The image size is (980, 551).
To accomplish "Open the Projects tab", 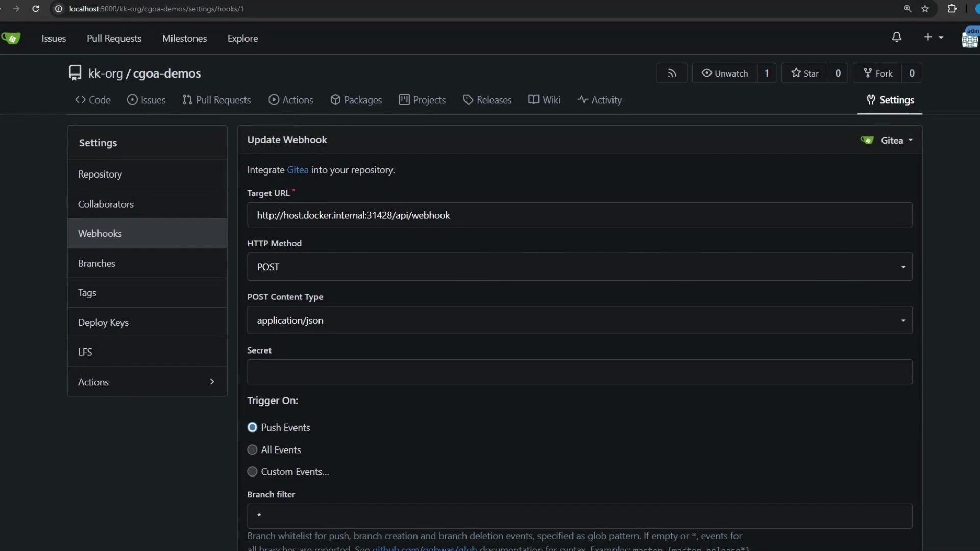I will (x=422, y=100).
